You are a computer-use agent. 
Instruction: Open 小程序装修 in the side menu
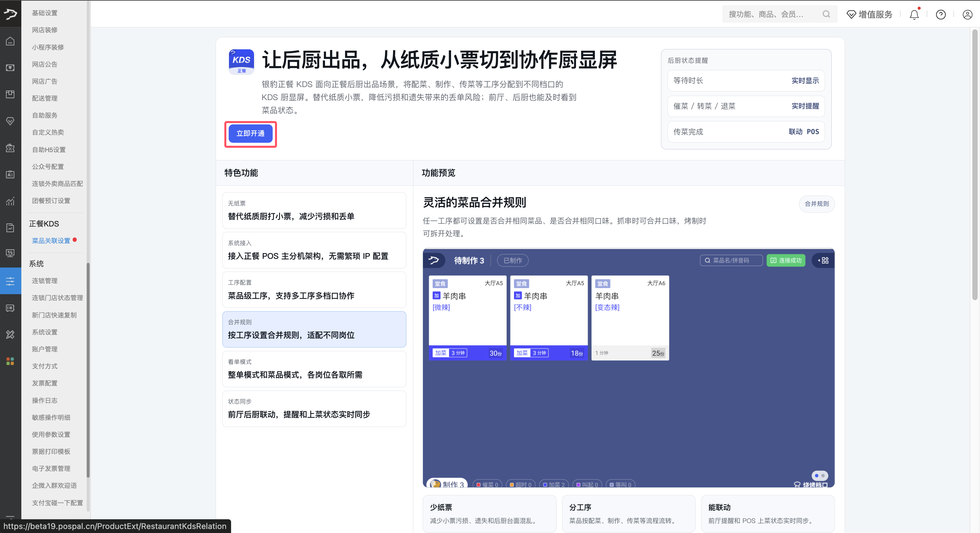tap(48, 47)
